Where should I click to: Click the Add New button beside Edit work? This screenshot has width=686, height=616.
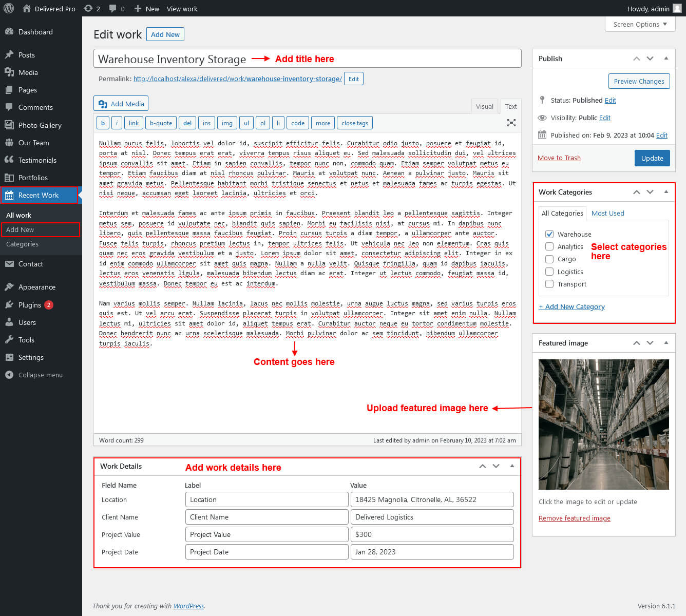(165, 34)
